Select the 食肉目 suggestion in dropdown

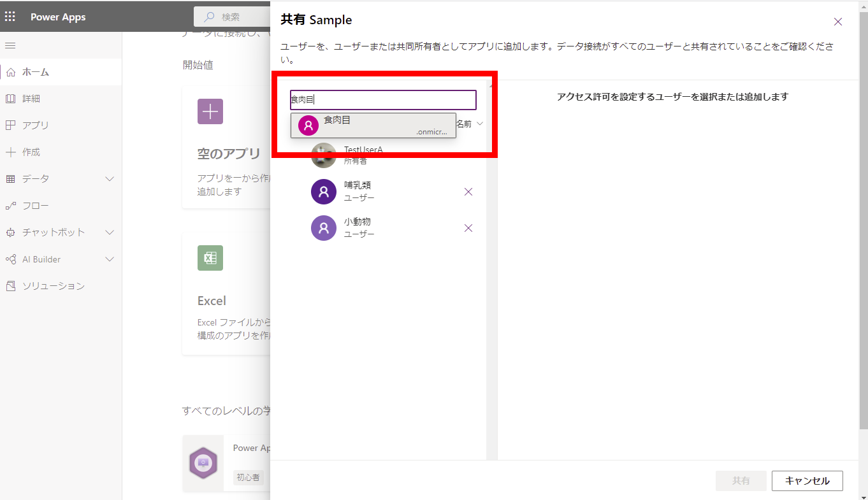373,125
